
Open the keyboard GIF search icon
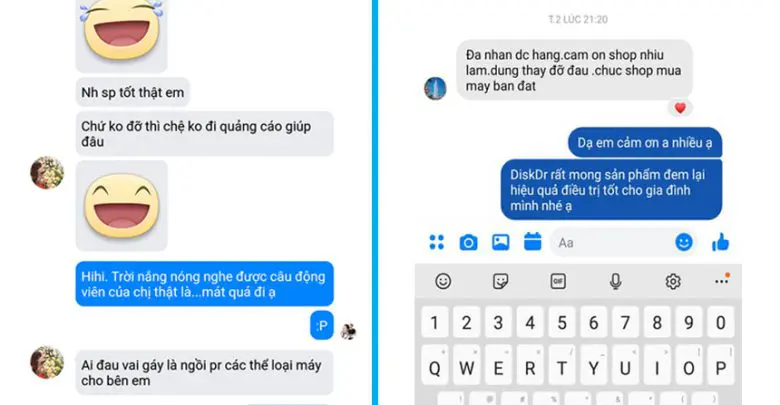558,282
